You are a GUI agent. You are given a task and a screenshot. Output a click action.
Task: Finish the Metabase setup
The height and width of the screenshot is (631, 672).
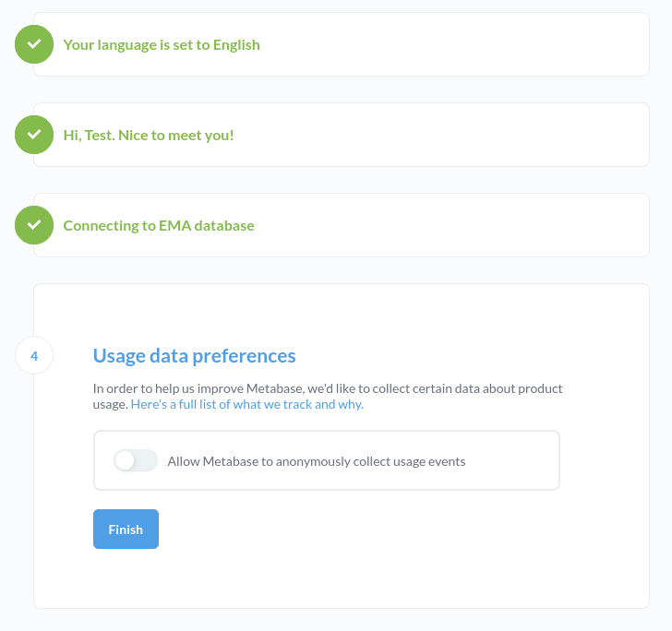pyautogui.click(x=126, y=529)
